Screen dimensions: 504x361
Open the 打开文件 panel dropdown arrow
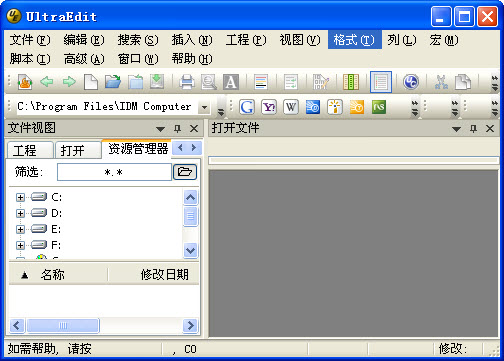456,129
